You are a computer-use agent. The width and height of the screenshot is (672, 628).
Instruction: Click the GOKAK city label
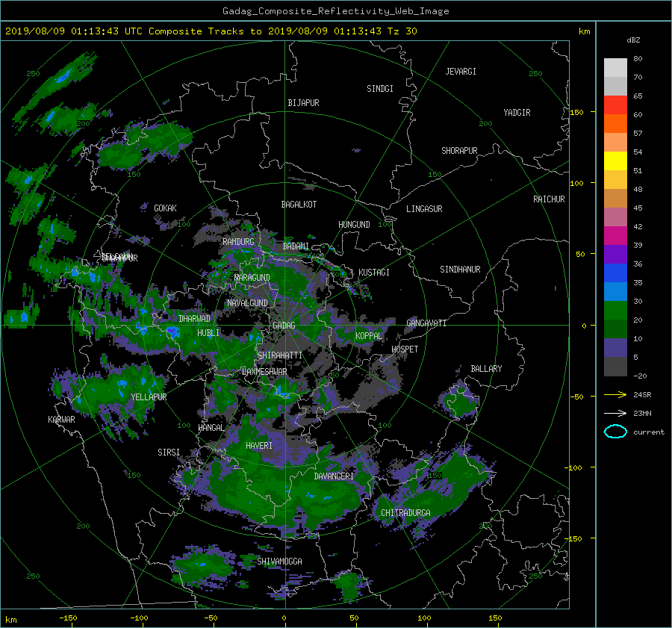[166, 208]
